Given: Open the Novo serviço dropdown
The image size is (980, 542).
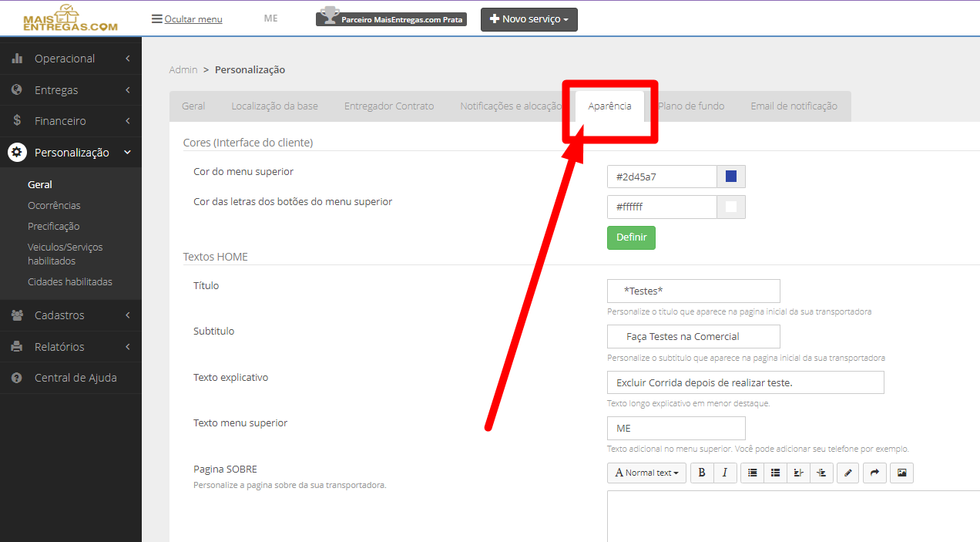Looking at the screenshot, I should (x=529, y=19).
